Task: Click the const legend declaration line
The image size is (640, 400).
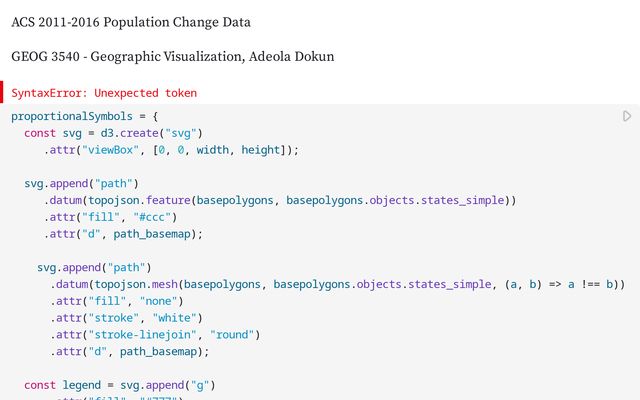Action: click(120, 385)
